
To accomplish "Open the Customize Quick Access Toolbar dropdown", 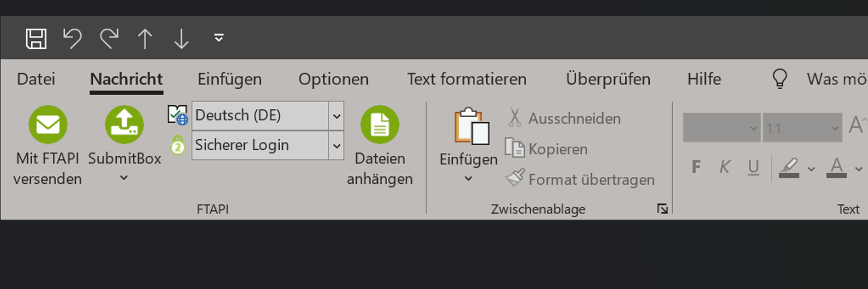I will (219, 38).
